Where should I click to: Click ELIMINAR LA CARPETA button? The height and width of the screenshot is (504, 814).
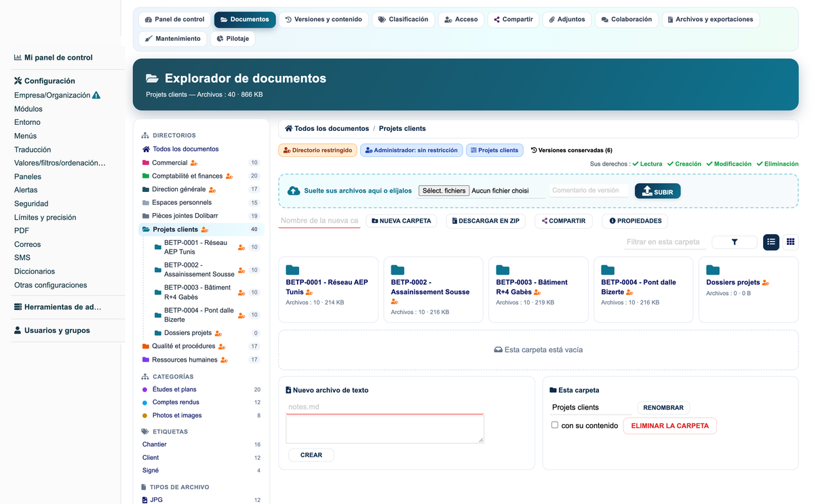point(670,426)
